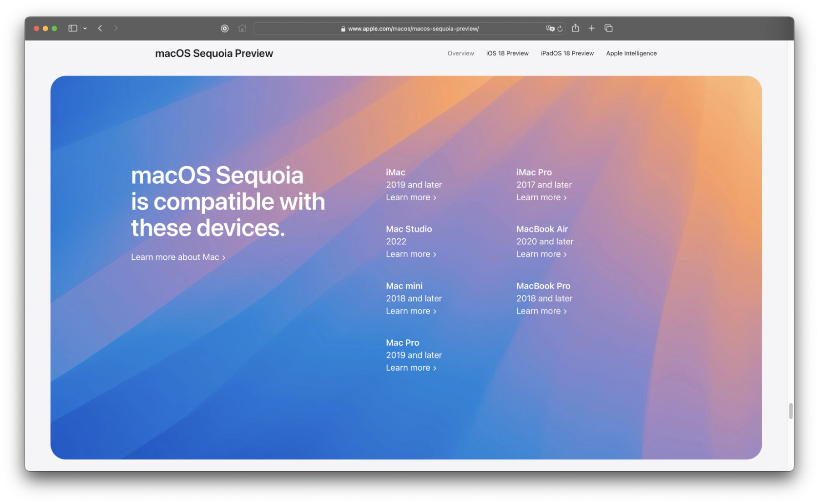Go to the home page icon
819x504 pixels.
(242, 28)
